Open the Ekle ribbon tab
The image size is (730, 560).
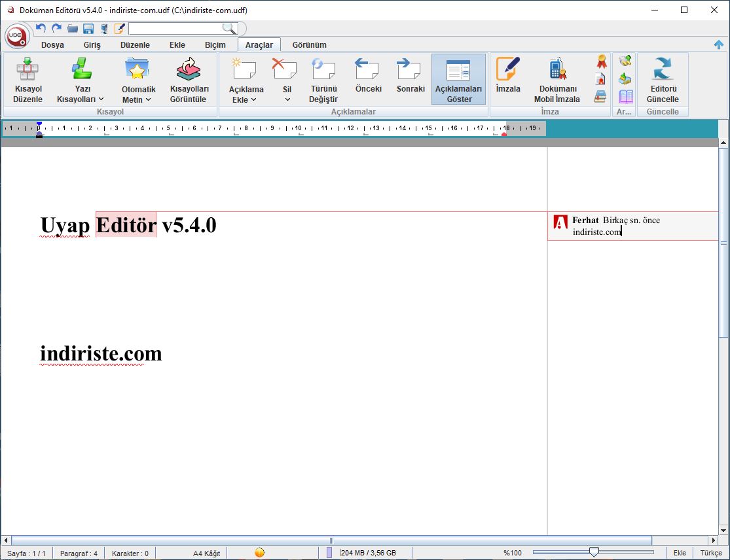tap(177, 45)
